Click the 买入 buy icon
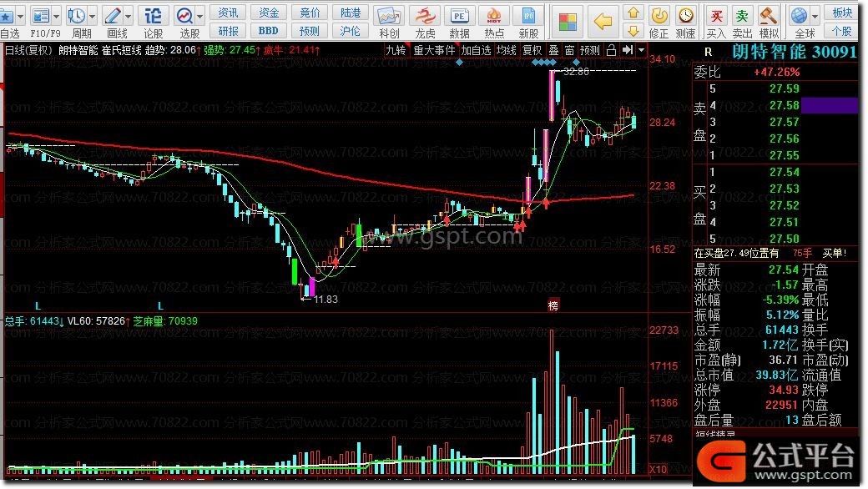Screen dimensions: 868x489 point(716,16)
